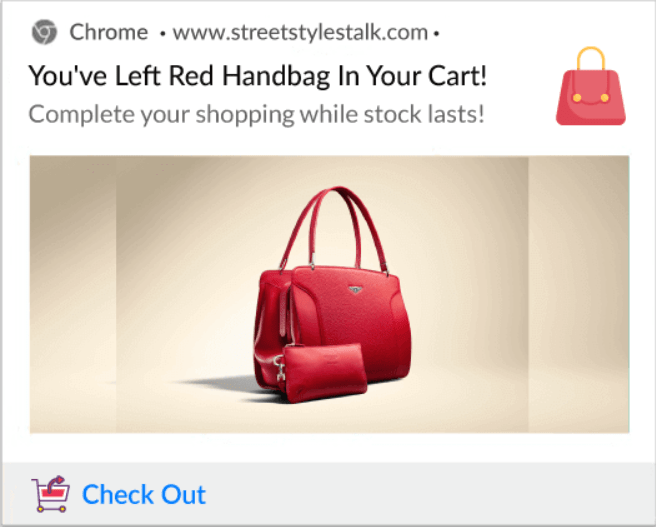The image size is (656, 527).
Task: Click the silver emblem on the red handbag
Action: (x=355, y=289)
